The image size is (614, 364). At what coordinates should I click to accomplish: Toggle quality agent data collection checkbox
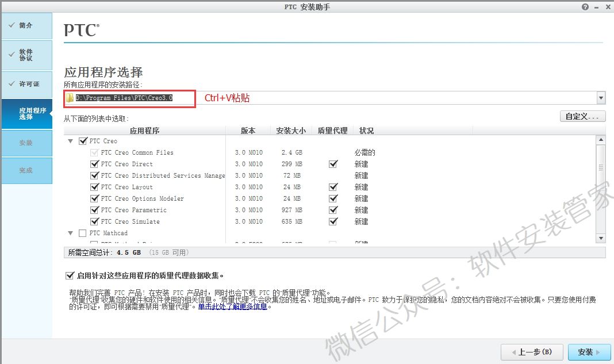coord(70,275)
